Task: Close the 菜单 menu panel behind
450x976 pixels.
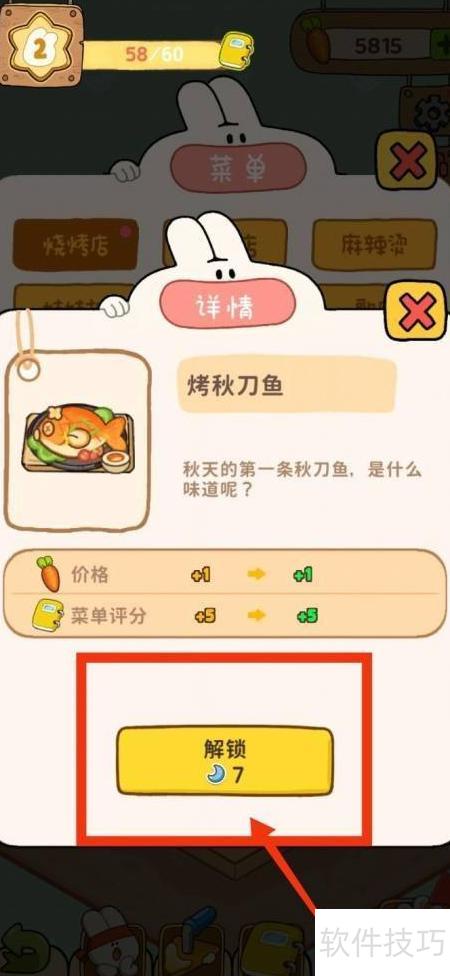Action: pyautogui.click(x=408, y=161)
